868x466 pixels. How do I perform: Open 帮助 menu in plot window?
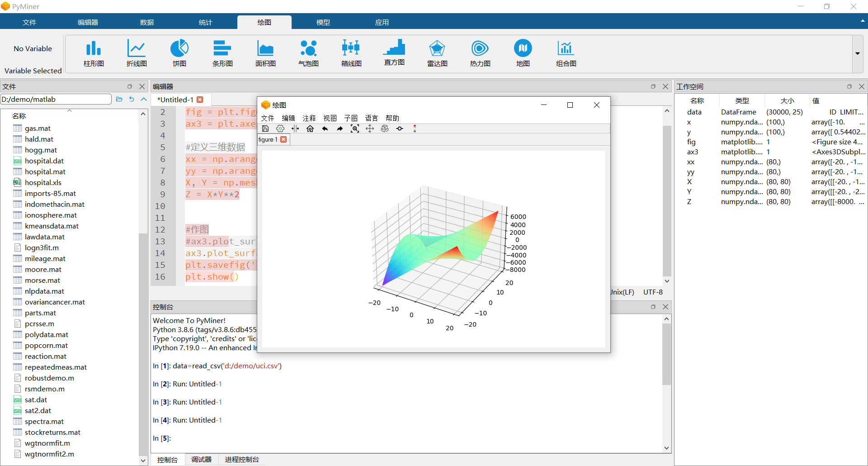click(392, 118)
